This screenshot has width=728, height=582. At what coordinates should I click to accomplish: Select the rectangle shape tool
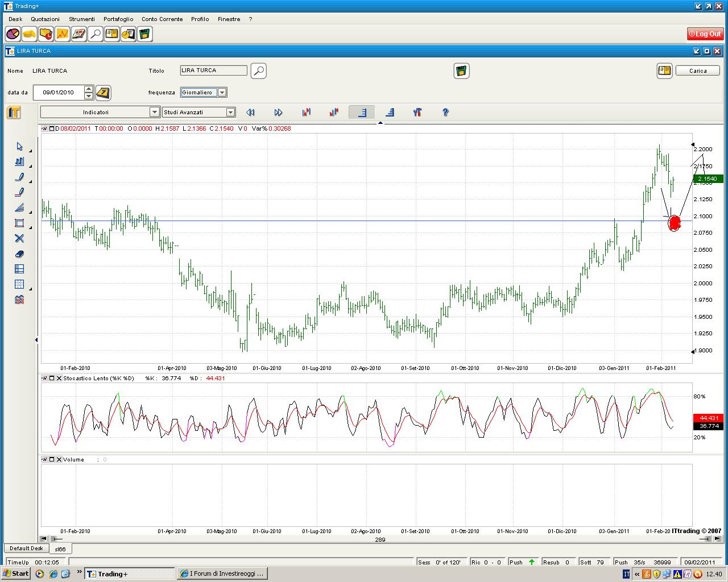pos(19,223)
